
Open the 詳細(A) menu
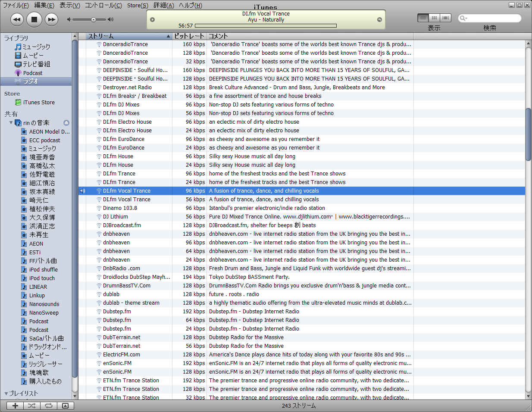(x=164, y=5)
